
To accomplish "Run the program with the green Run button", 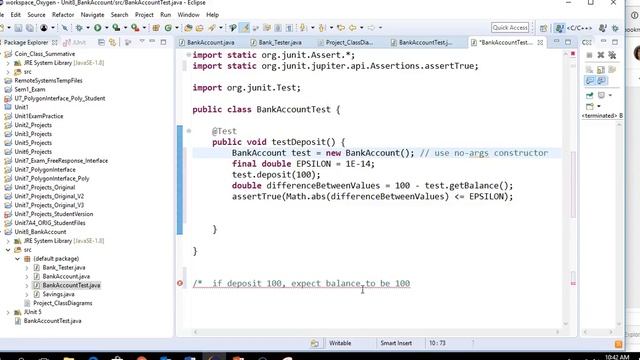I will 98,28.
